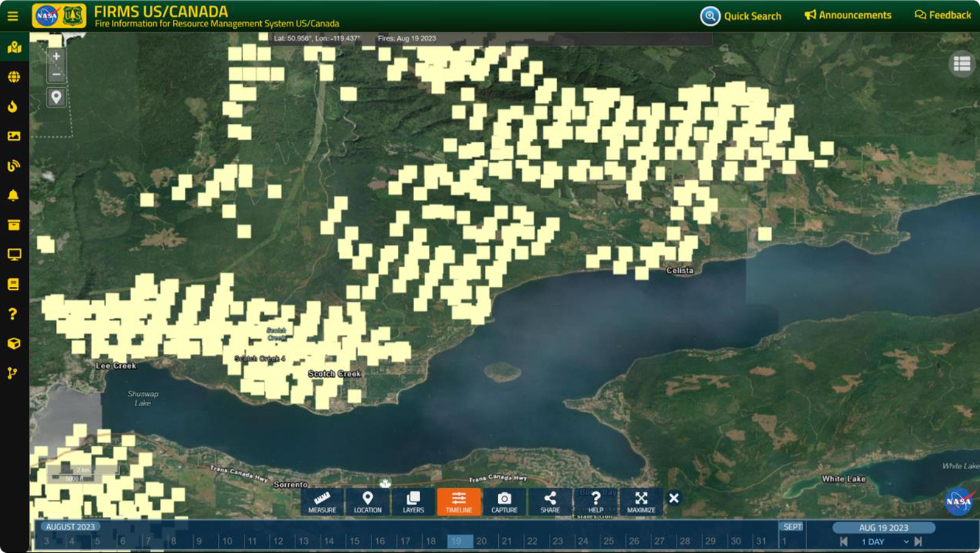
Task: Select day 20 on the timeline
Action: (481, 541)
